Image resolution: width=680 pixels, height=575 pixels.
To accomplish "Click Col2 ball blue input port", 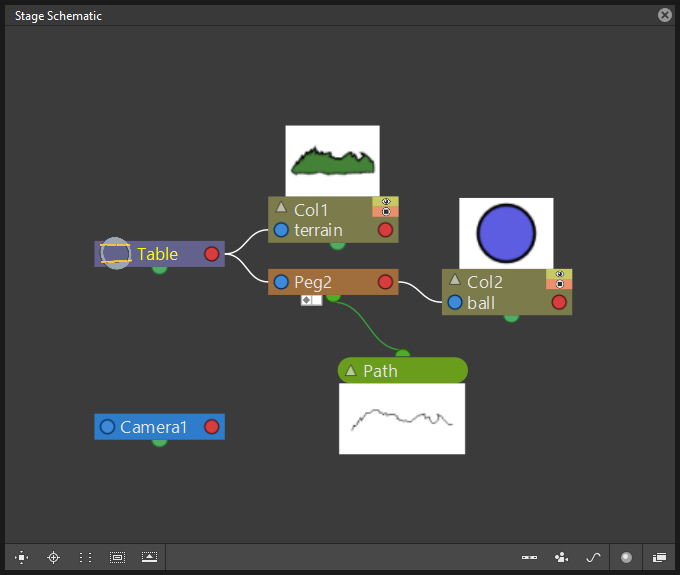I will 454,302.
